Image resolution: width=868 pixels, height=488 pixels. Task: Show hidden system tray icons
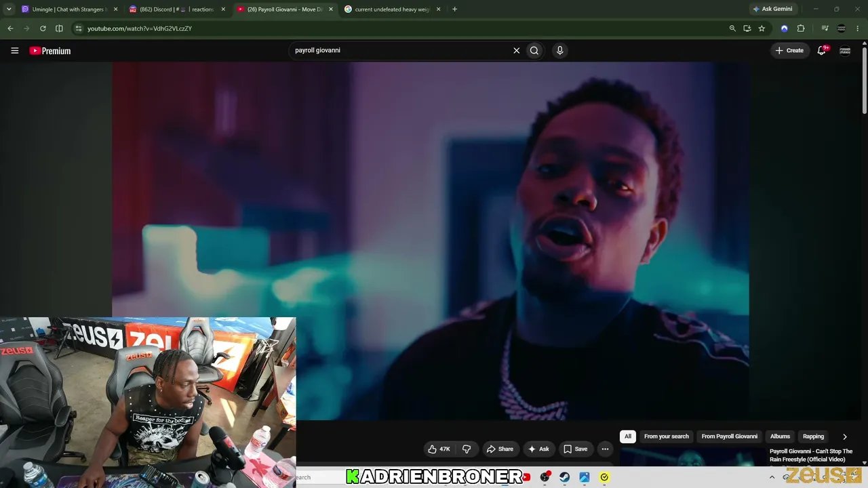[x=772, y=477]
